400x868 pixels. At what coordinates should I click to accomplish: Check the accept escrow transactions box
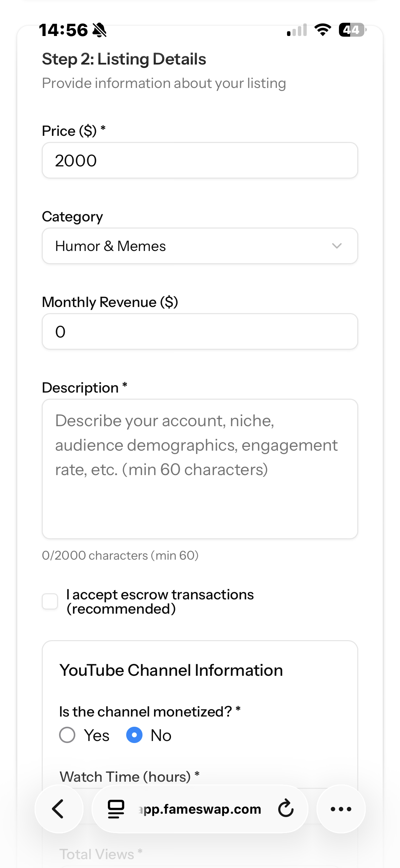50,601
